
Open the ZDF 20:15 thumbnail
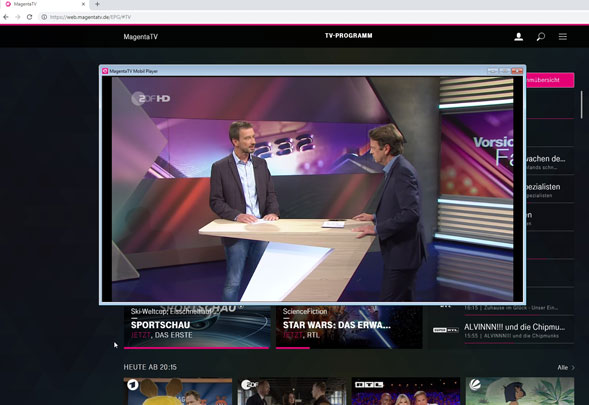[x=292, y=391]
